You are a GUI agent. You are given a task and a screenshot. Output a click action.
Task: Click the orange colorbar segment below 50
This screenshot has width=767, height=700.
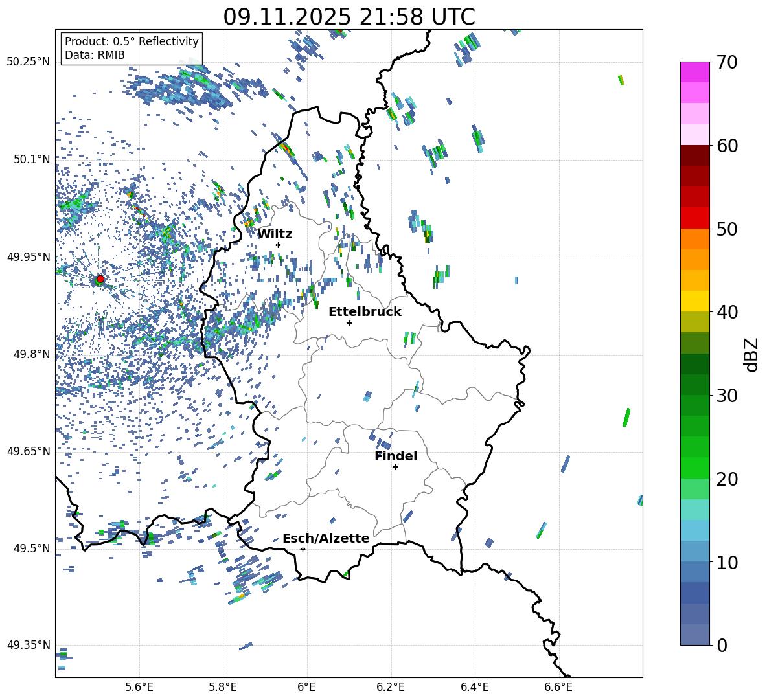[695, 238]
